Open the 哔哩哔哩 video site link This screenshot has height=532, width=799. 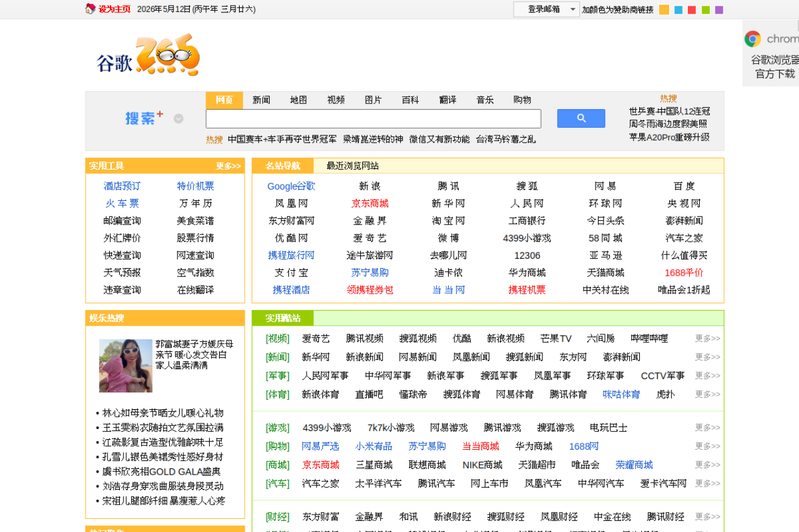[x=649, y=339]
